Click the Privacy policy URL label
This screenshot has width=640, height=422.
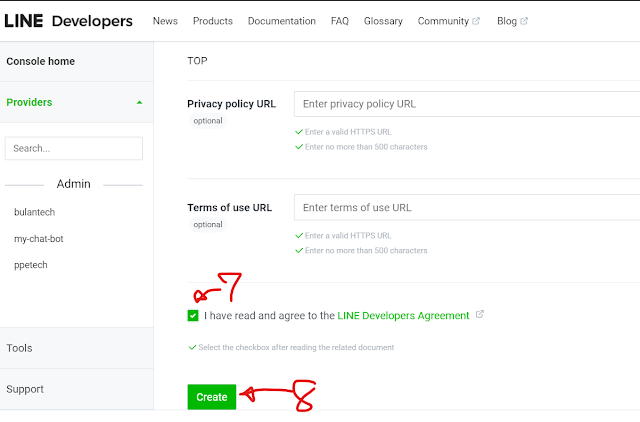click(x=231, y=104)
